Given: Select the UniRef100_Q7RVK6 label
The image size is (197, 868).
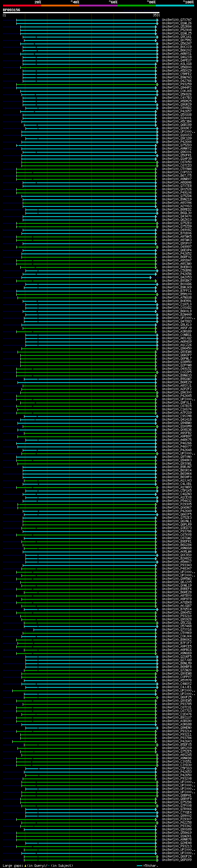Looking at the screenshot, I should (176, 809).
